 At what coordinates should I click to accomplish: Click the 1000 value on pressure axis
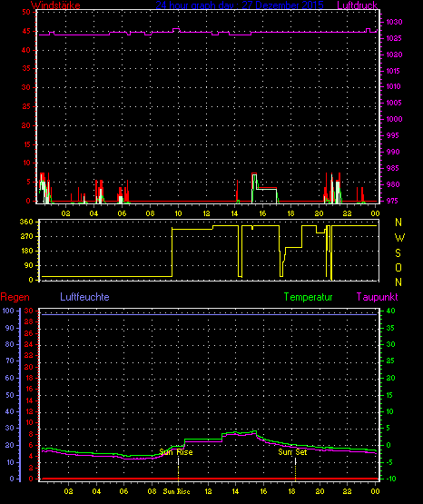394,119
